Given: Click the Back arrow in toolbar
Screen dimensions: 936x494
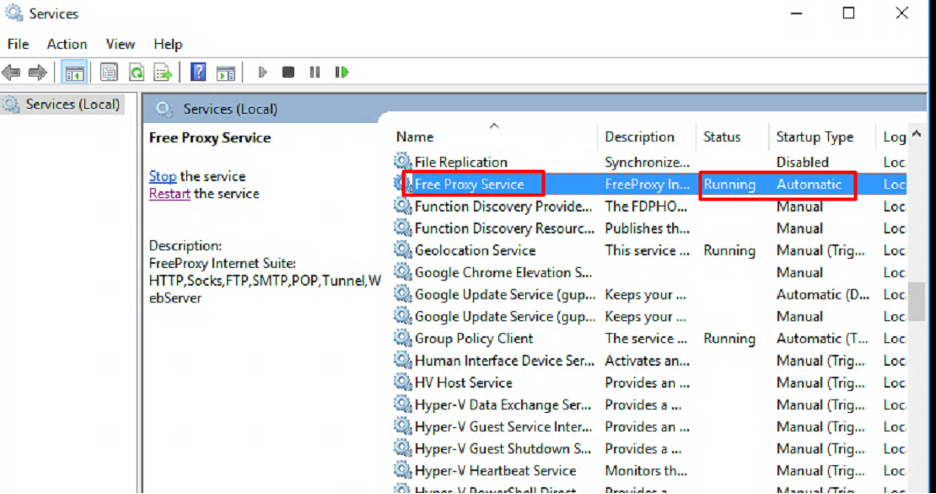Looking at the screenshot, I should [11, 72].
